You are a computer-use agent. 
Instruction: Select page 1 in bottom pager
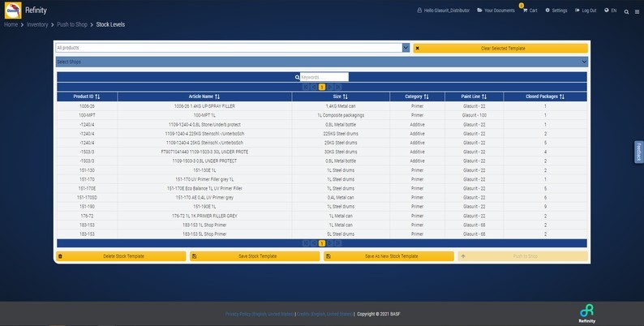pos(322,243)
